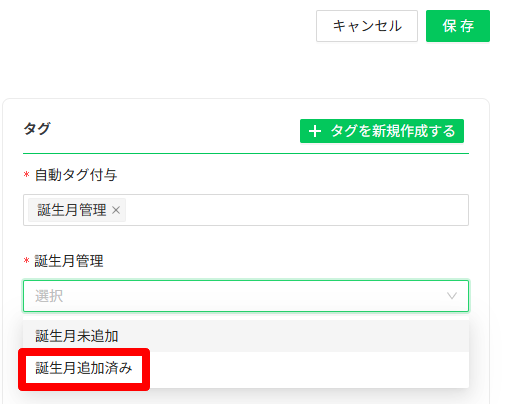This screenshot has width=505, height=404.
Task: Click the red asterisk beside 自動タグ付与
Action: tap(27, 175)
